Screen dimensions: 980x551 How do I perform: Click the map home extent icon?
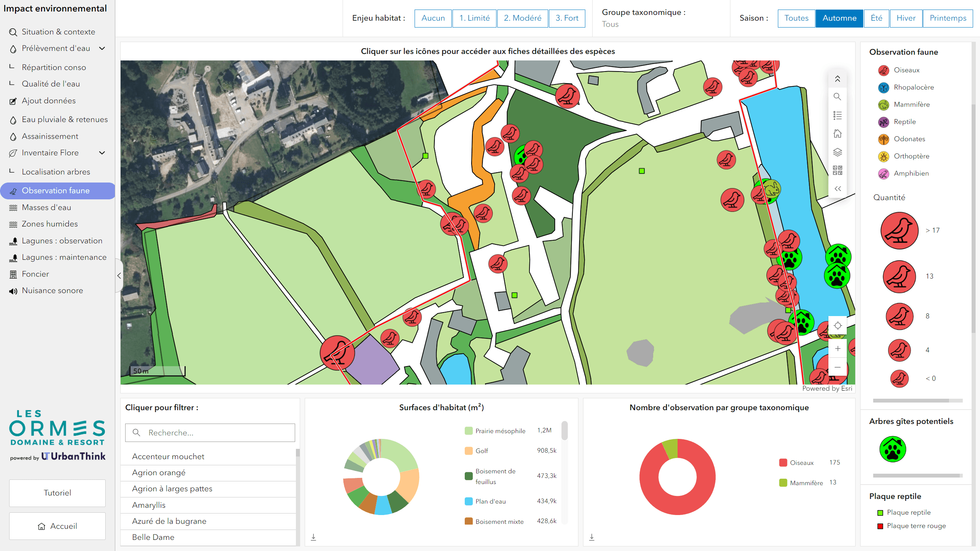tap(837, 134)
